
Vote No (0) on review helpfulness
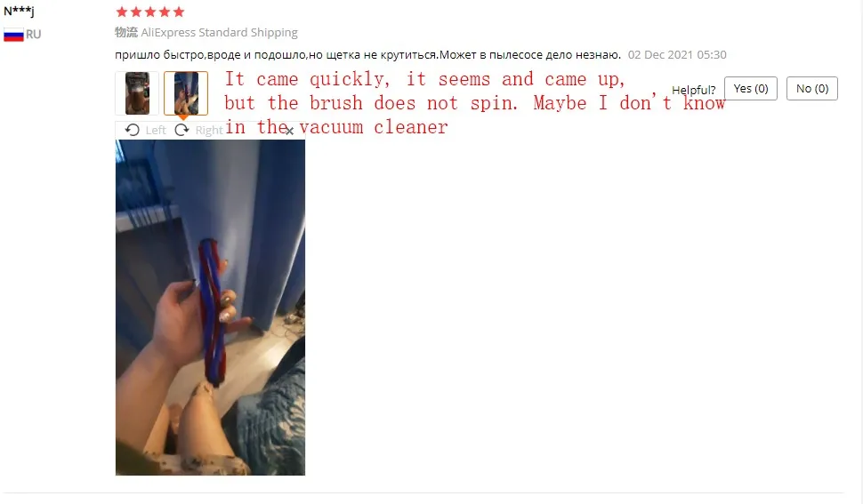pos(811,89)
